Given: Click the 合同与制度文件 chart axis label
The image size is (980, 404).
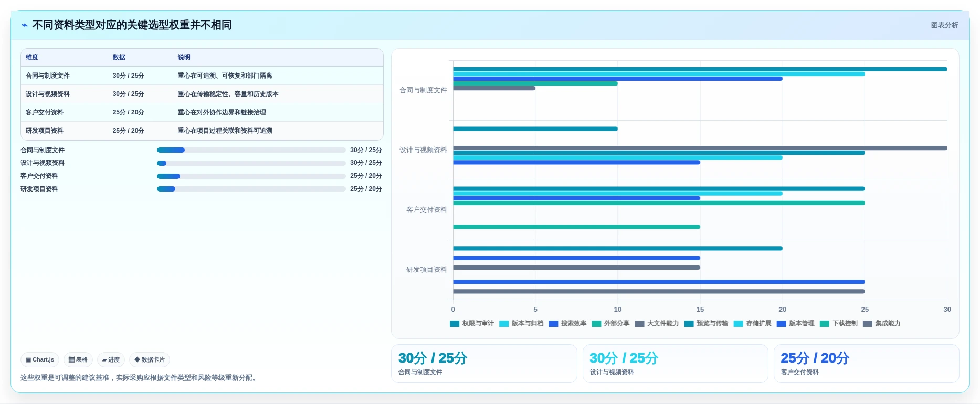Looking at the screenshot, I should [423, 90].
